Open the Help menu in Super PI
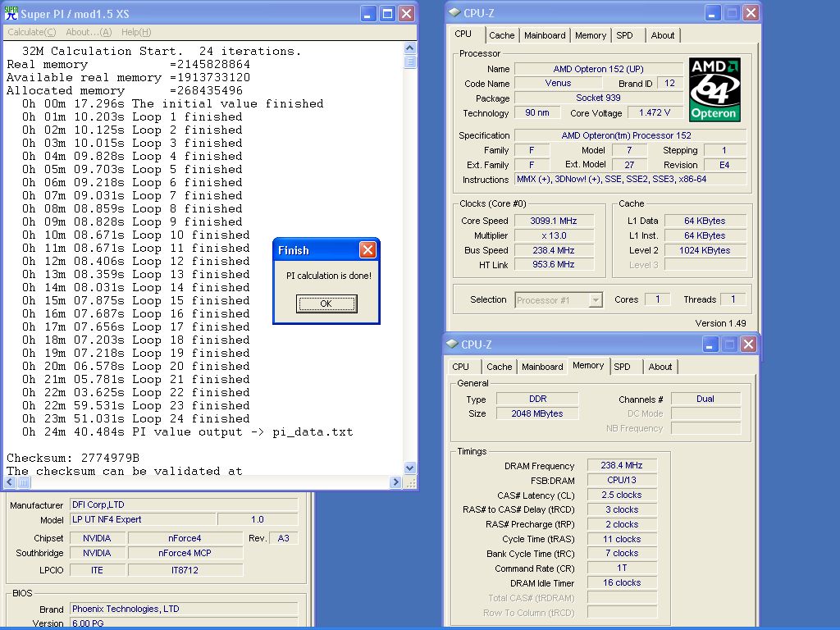Viewport: 840px width, 630px height. pyautogui.click(x=136, y=32)
